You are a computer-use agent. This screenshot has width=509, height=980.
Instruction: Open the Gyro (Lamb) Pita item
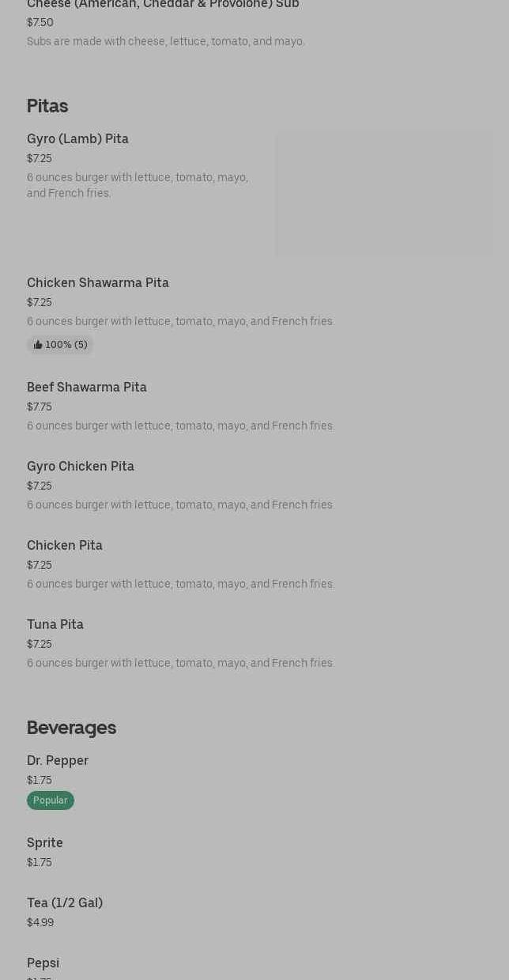click(77, 139)
